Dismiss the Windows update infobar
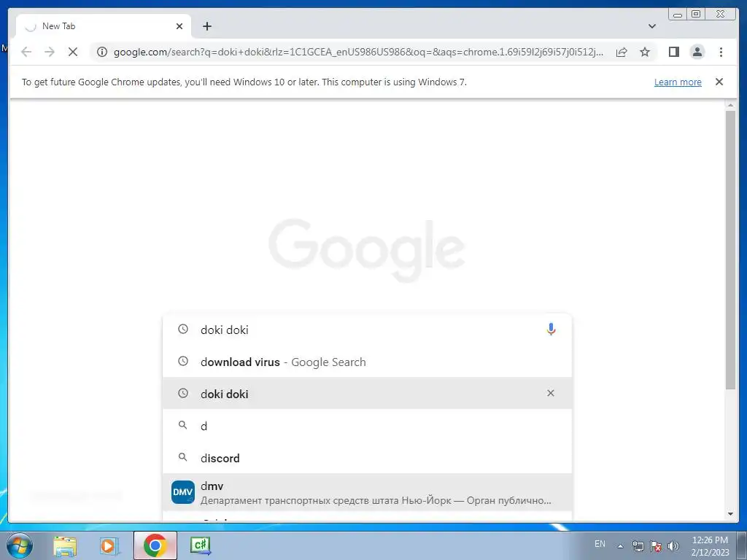 click(719, 82)
